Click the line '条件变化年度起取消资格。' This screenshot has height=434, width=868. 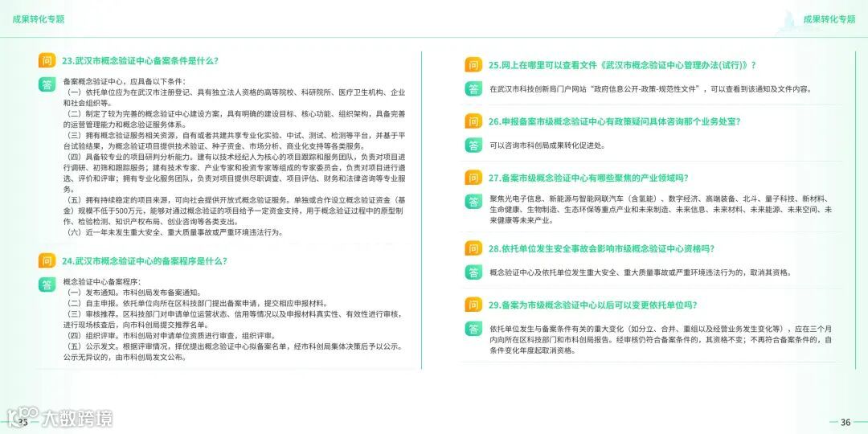coord(533,350)
